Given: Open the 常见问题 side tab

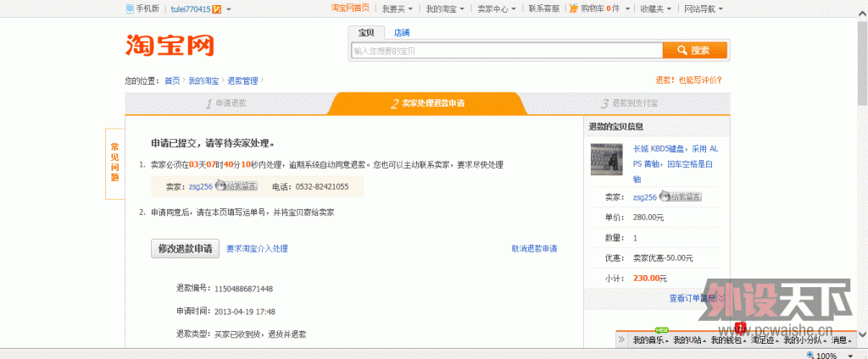Looking at the screenshot, I should coord(114,162).
